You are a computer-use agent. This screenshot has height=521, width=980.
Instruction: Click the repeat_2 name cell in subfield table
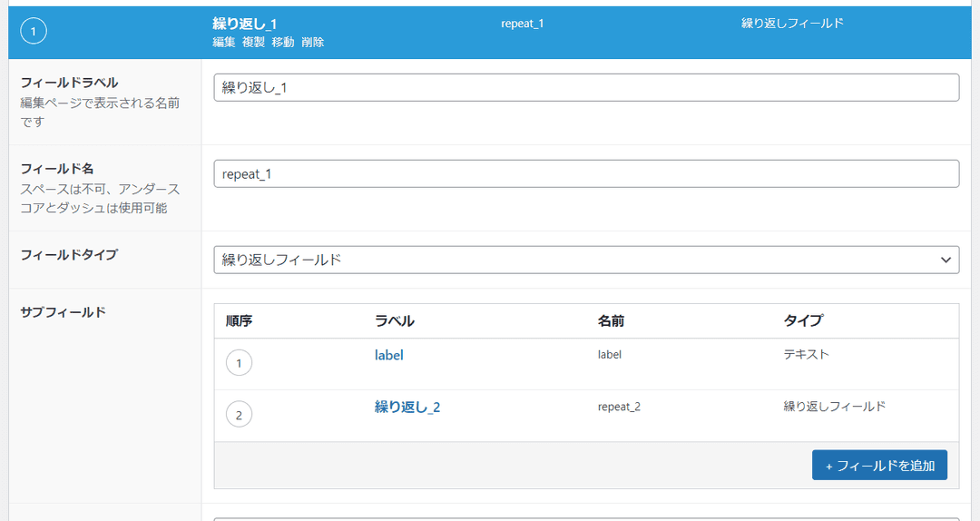coord(619,407)
